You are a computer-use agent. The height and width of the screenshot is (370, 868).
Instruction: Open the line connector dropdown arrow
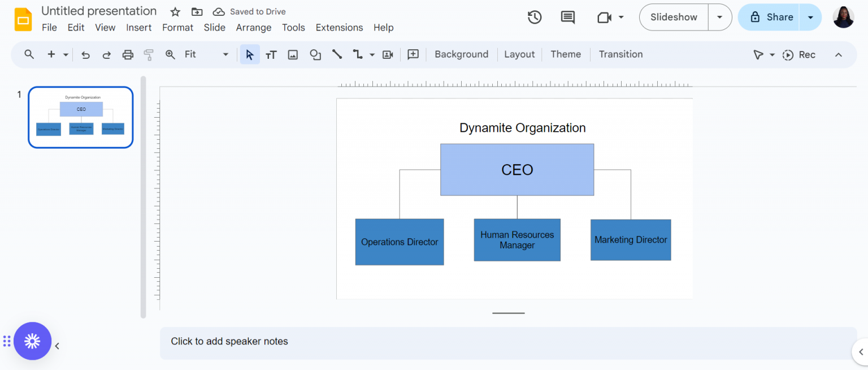point(372,54)
